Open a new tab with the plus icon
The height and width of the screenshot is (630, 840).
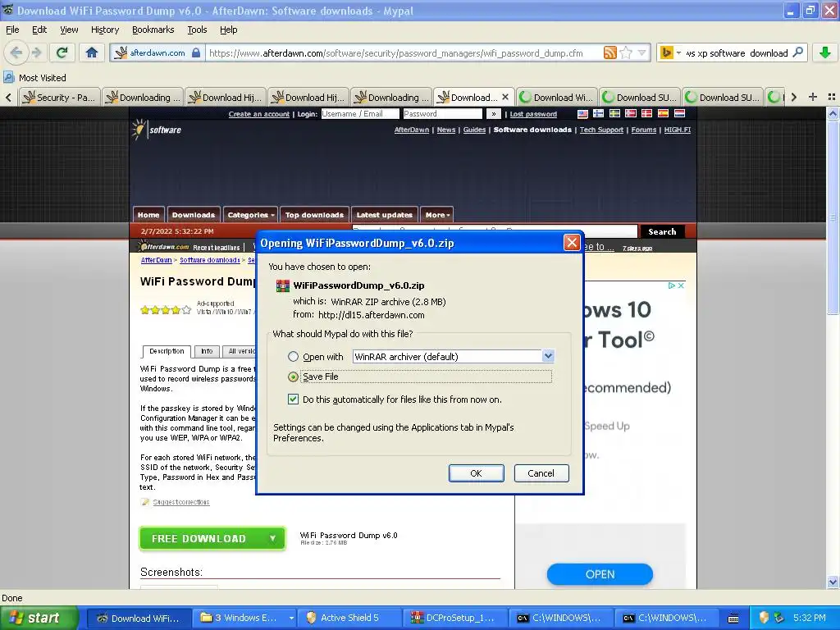click(x=813, y=97)
